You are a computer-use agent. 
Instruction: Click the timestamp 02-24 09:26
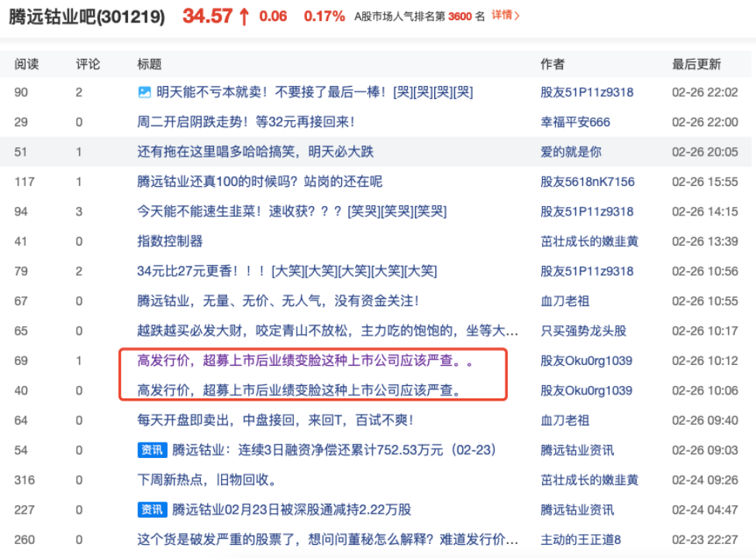click(705, 480)
